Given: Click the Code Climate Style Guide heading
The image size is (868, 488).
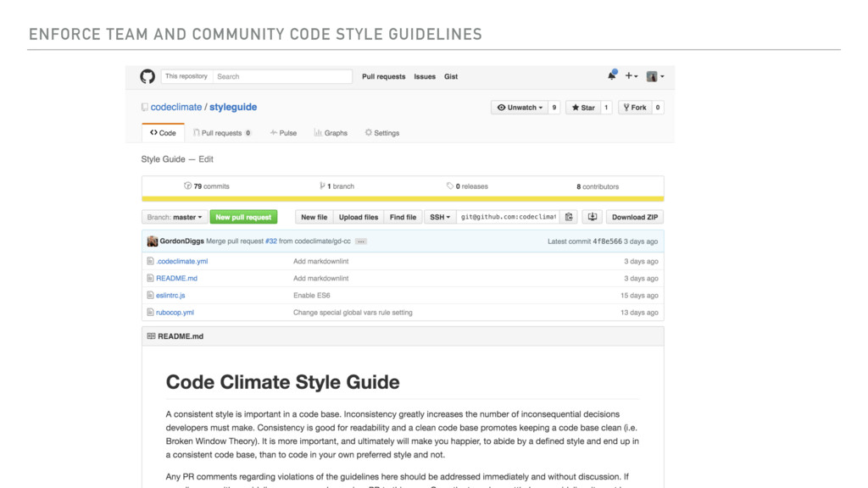Looking at the screenshot, I should [282, 382].
